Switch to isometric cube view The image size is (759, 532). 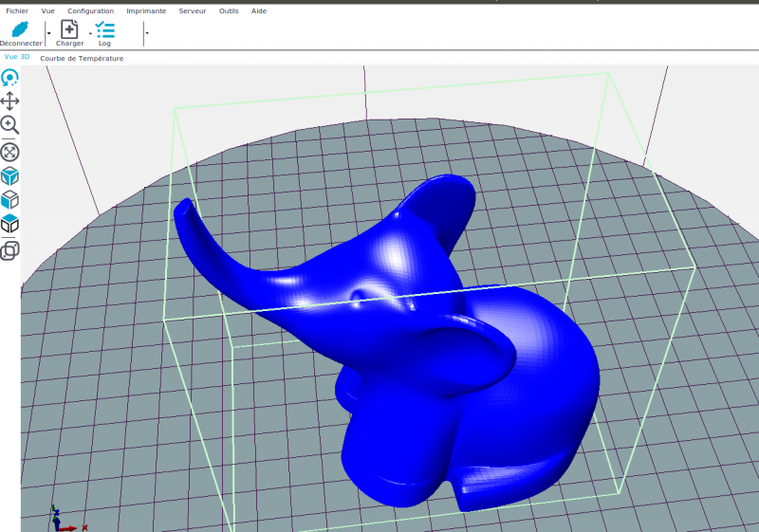pyautogui.click(x=9, y=176)
